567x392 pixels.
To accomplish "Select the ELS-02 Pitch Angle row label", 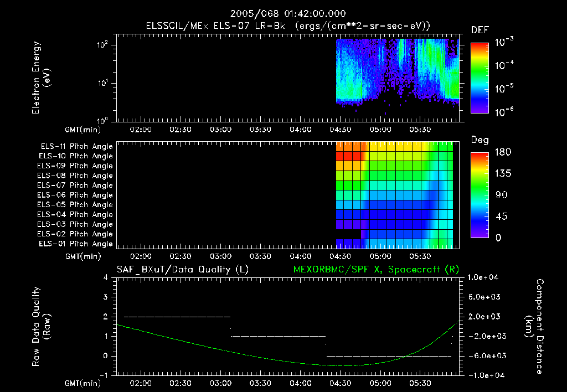I will click(x=75, y=234).
